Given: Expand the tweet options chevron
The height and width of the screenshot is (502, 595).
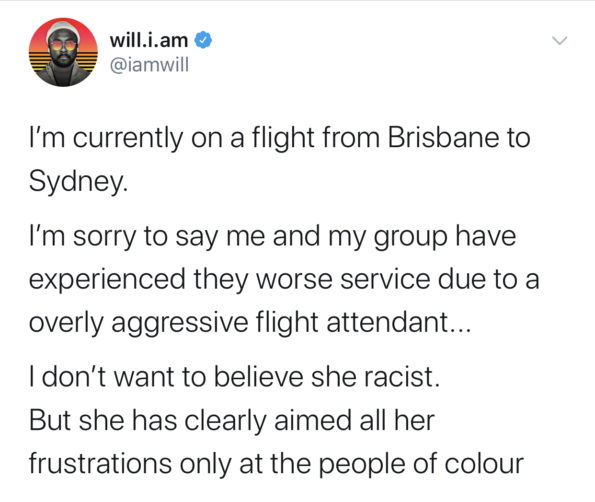Looking at the screenshot, I should click(x=559, y=40).
